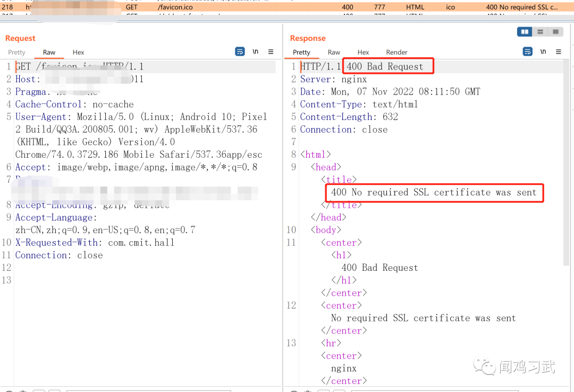Toggle show newline characters in Request panel
Viewport: 574px width, 392px height.
[x=256, y=52]
